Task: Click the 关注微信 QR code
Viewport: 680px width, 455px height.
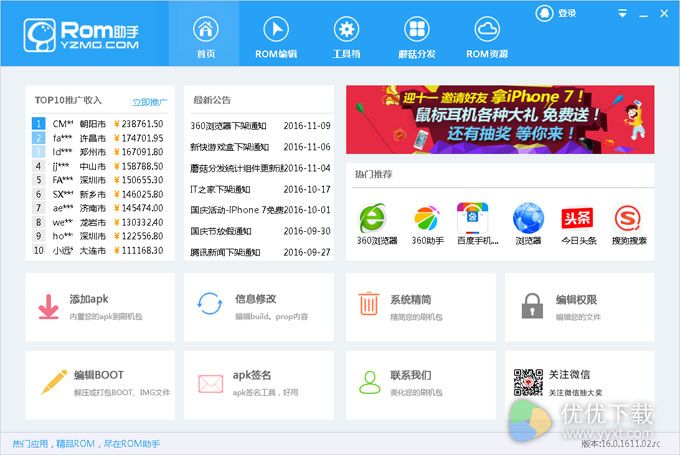Action: [x=528, y=382]
